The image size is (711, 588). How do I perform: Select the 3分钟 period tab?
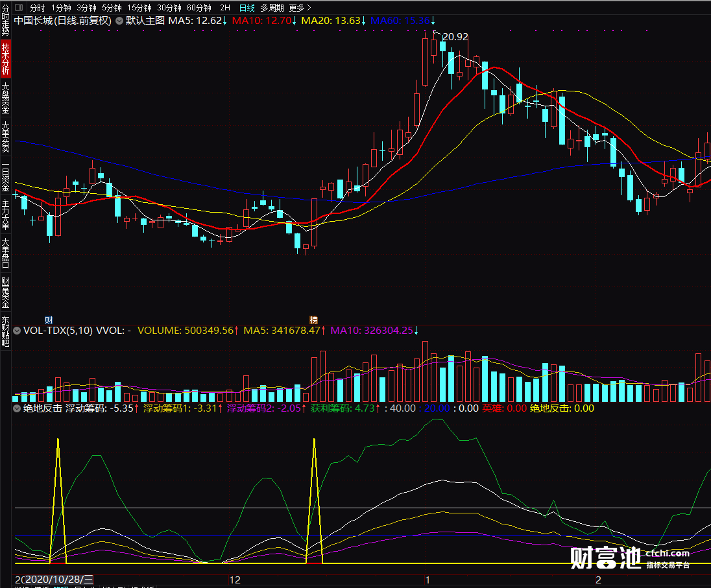pos(86,8)
